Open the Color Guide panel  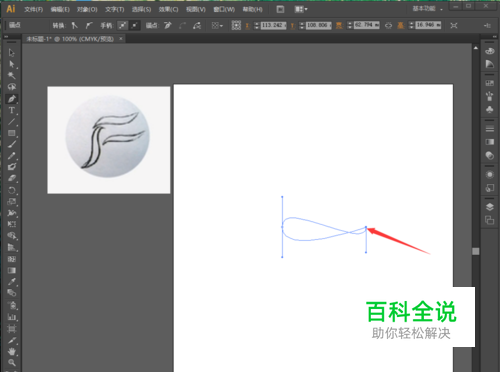pos(490,64)
